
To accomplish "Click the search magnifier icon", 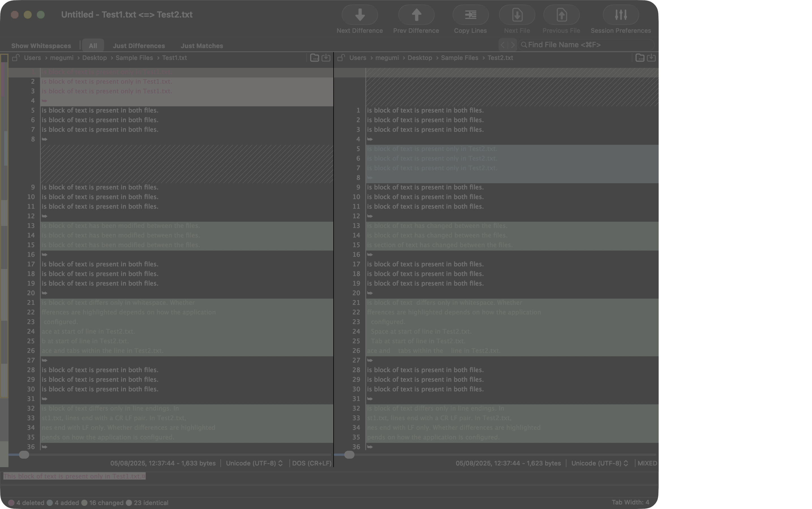I will point(524,45).
